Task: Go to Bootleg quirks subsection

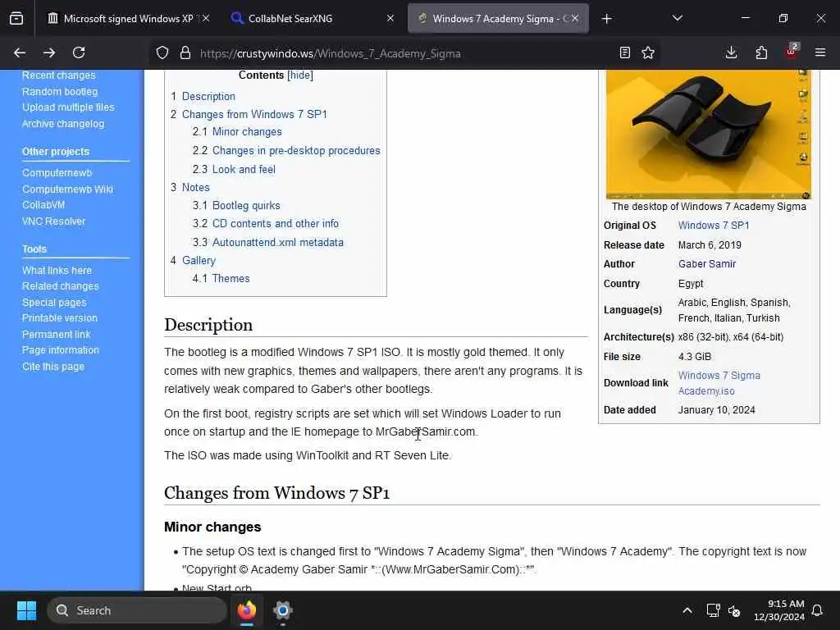Action: (x=246, y=206)
